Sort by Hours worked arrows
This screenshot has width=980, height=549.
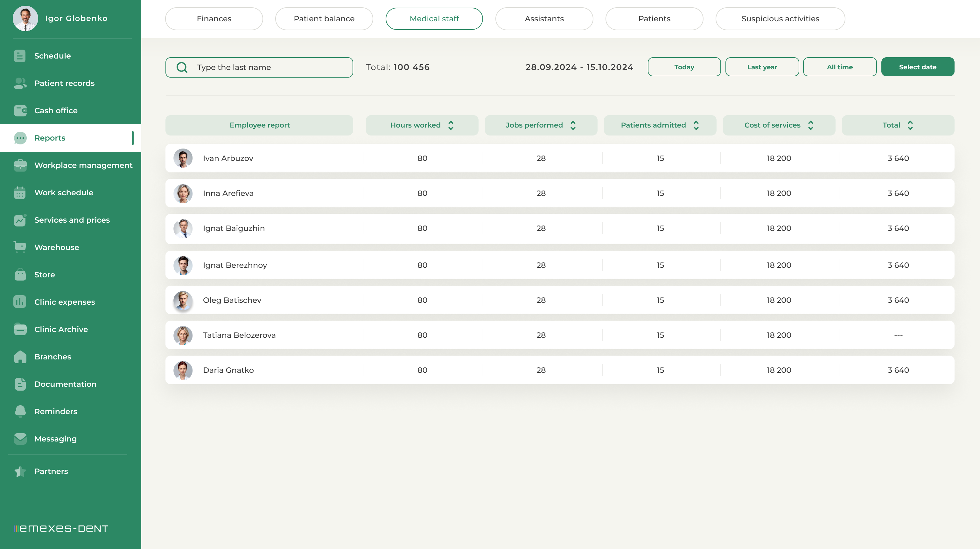(451, 125)
